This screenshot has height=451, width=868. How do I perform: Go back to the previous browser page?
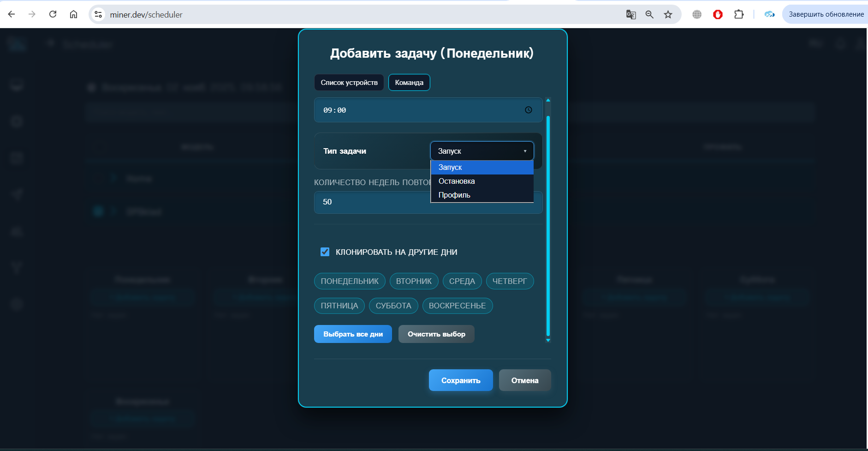(12, 14)
